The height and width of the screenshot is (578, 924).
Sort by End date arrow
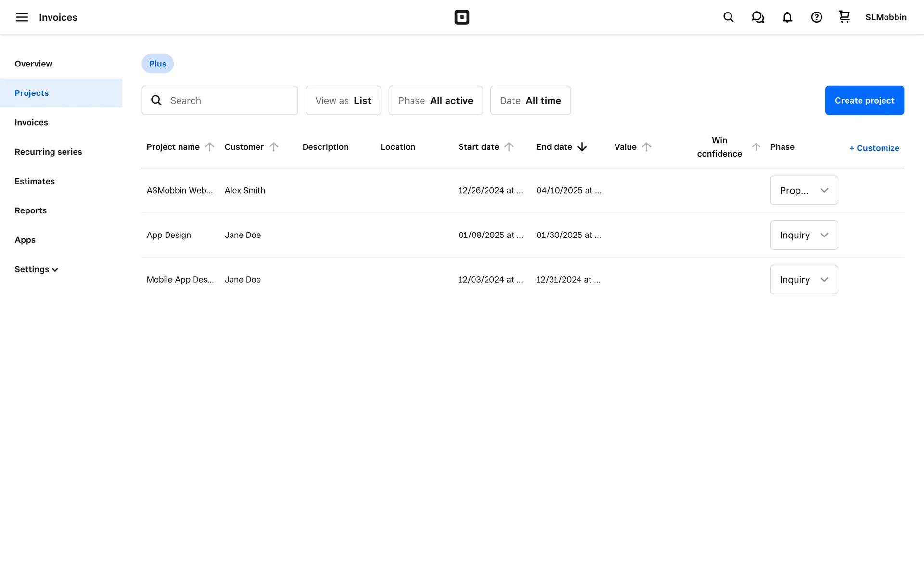[582, 147]
